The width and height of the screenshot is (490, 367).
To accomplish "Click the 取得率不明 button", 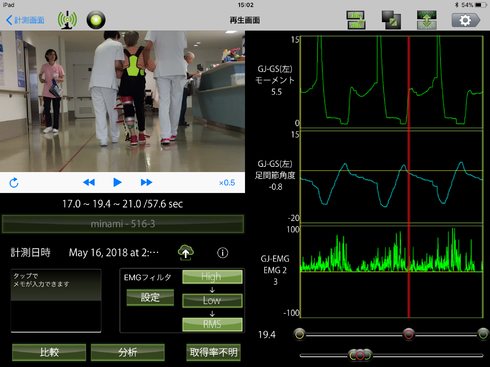I will 213,352.
